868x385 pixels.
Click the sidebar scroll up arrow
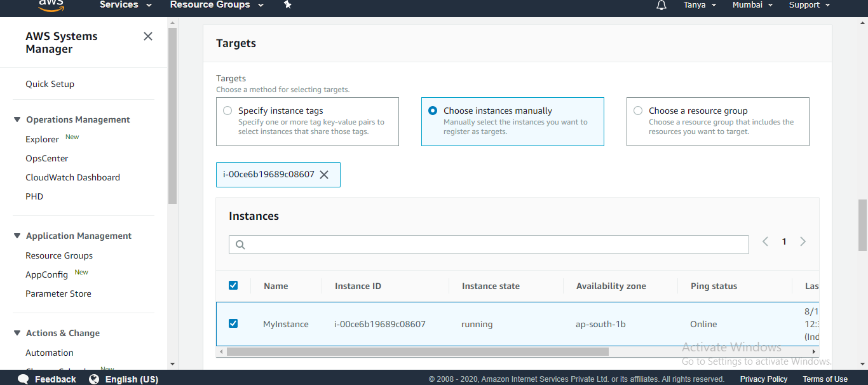click(x=172, y=23)
